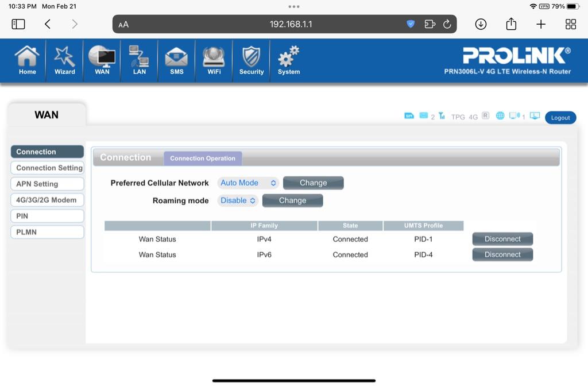This screenshot has height=386, width=588.
Task: Open the Safari AA page settings menu
Action: [123, 24]
